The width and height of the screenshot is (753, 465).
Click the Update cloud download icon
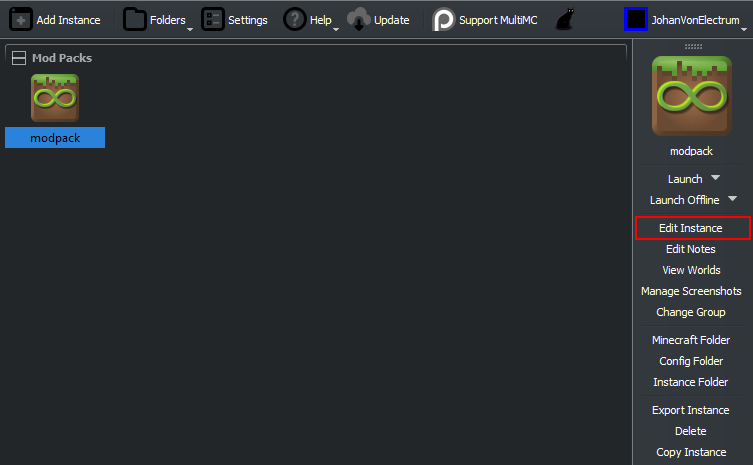pos(359,20)
